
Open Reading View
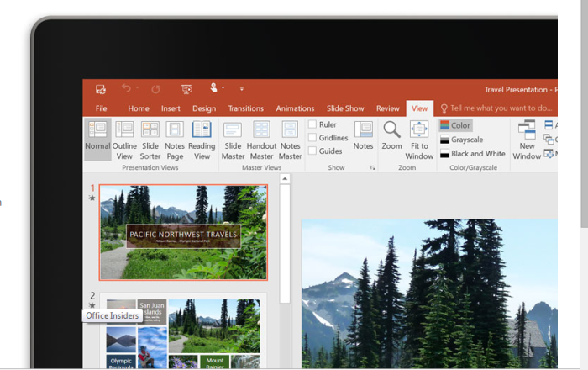[x=202, y=140]
